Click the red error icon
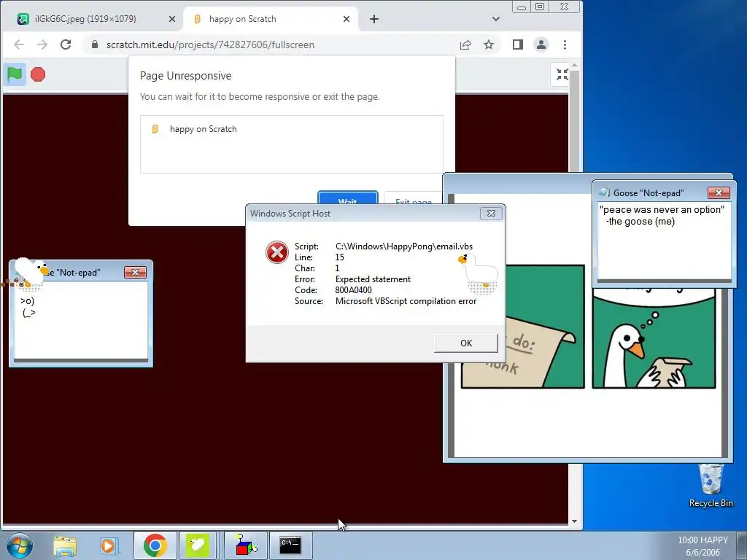This screenshot has width=747, height=560. (x=276, y=252)
